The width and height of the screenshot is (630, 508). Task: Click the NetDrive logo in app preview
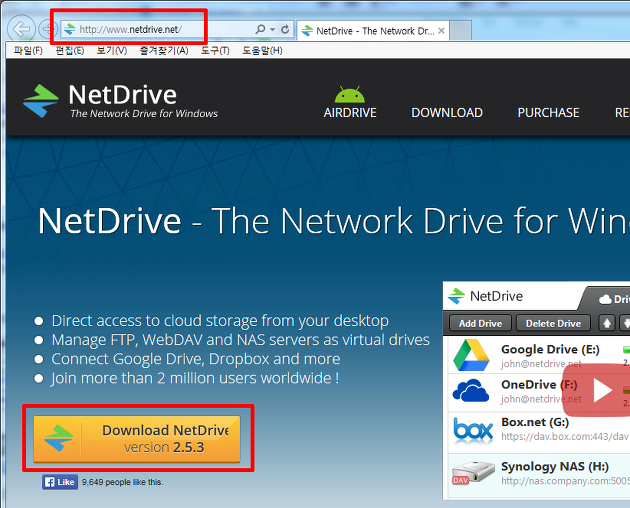485,296
